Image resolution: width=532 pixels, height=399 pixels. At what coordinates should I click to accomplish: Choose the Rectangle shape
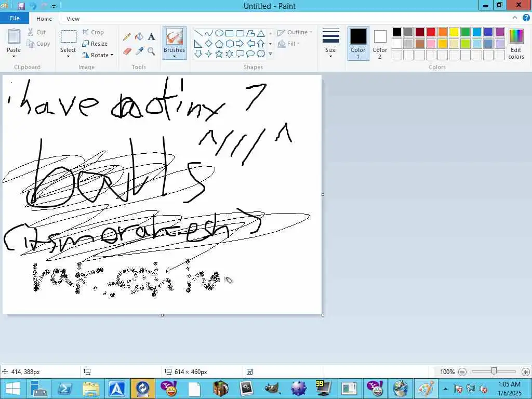229,33
